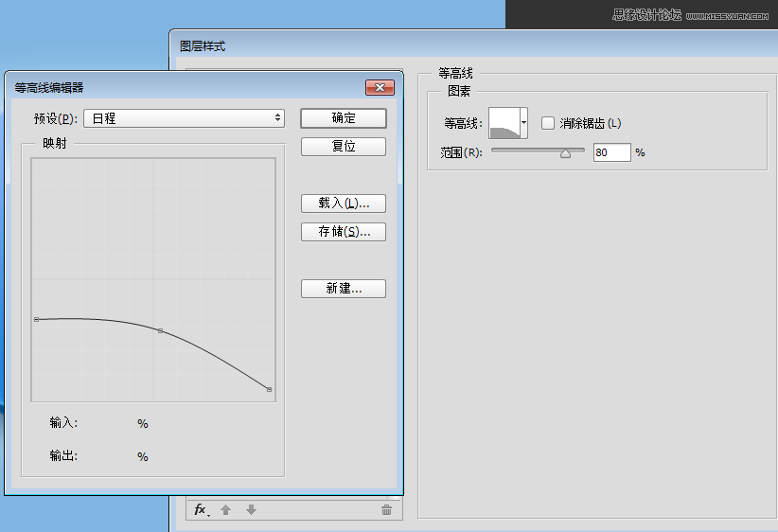The height and width of the screenshot is (532, 778).
Task: Click the 范围 range slider handle
Action: click(x=566, y=152)
